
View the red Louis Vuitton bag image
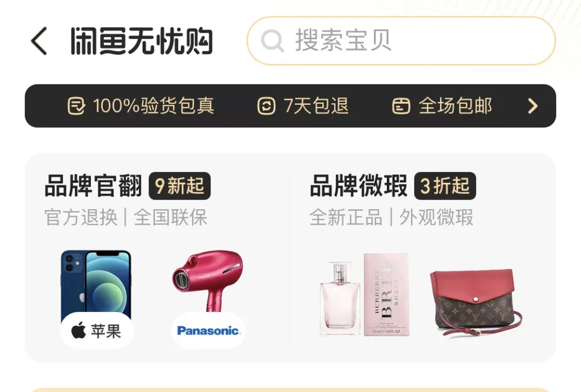point(476,302)
